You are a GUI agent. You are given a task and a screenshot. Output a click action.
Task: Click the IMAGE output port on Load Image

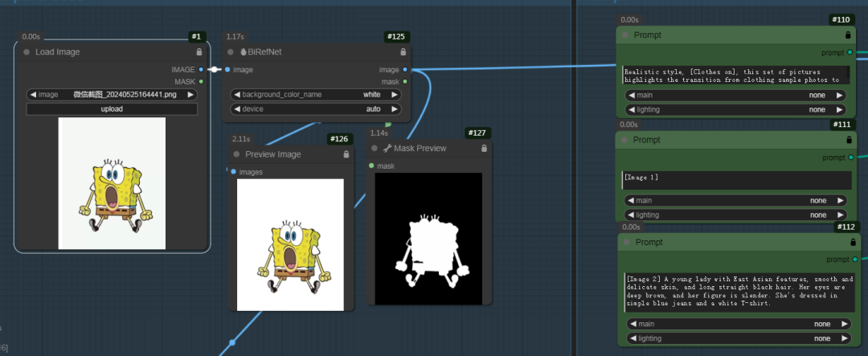[201, 70]
